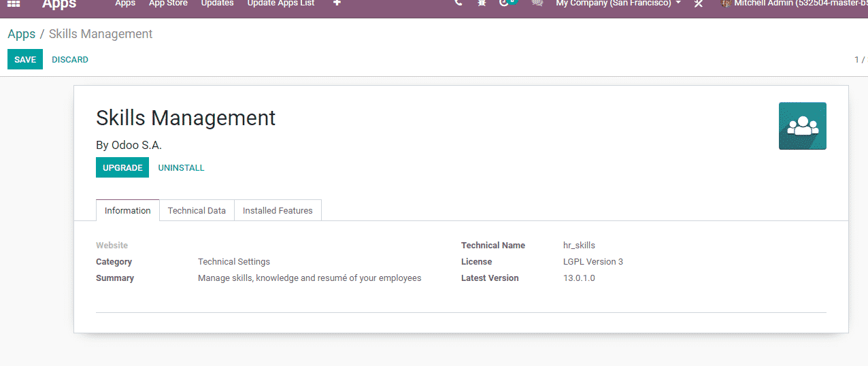The image size is (868, 366).
Task: Open the App Store menu
Action: 168,3
